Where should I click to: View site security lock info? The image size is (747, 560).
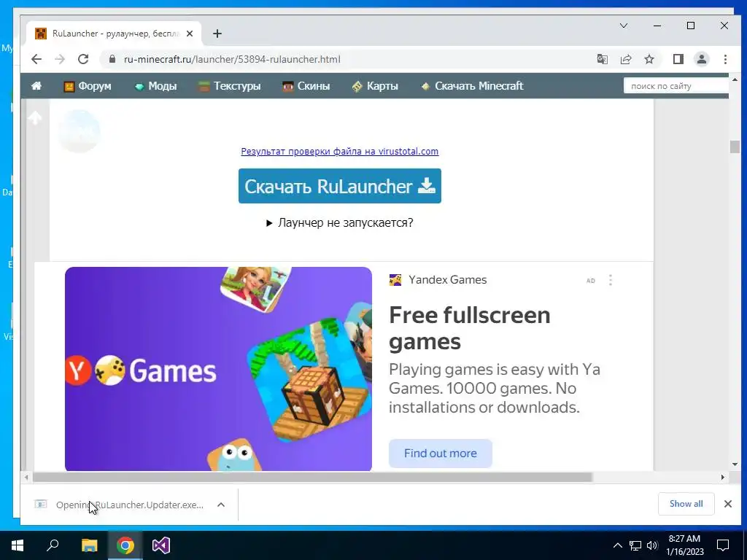[x=112, y=59]
